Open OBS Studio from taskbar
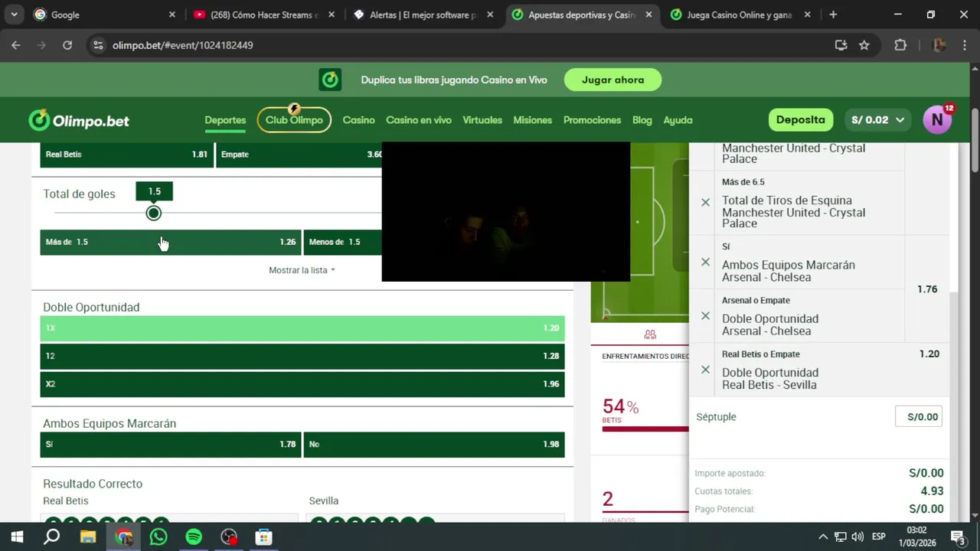 tap(229, 537)
